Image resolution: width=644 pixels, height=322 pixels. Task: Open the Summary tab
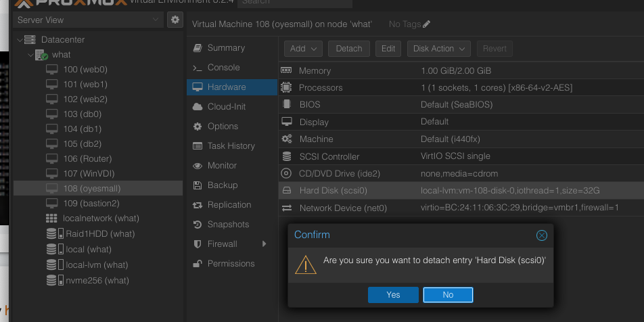pos(232,48)
